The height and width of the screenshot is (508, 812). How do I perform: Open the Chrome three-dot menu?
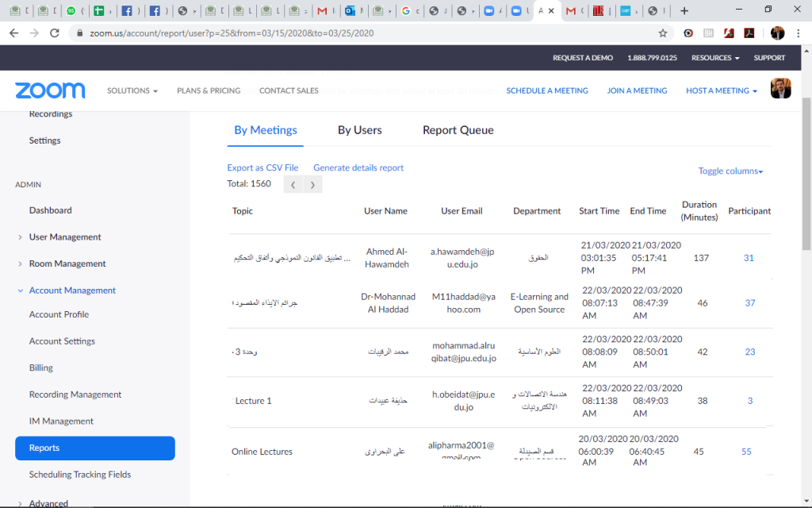(798, 33)
